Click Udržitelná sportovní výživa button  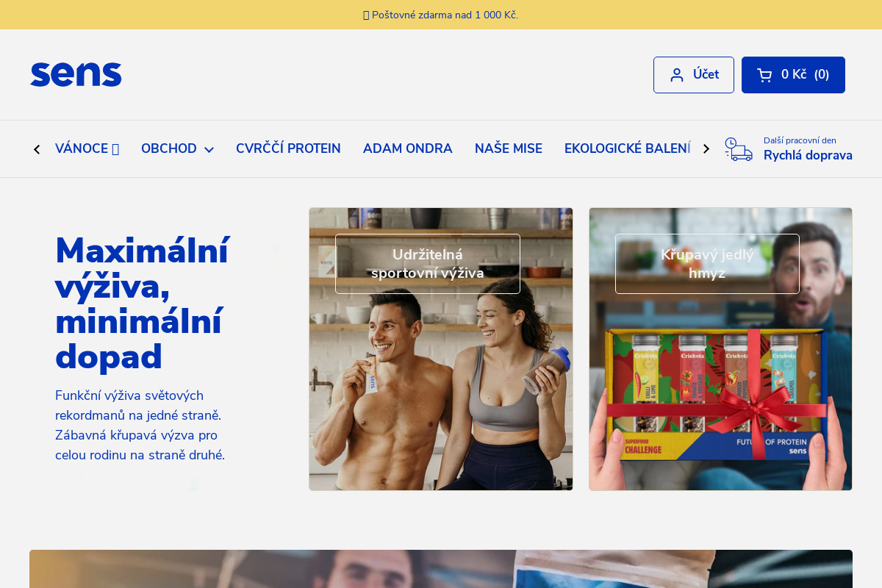[x=428, y=264]
